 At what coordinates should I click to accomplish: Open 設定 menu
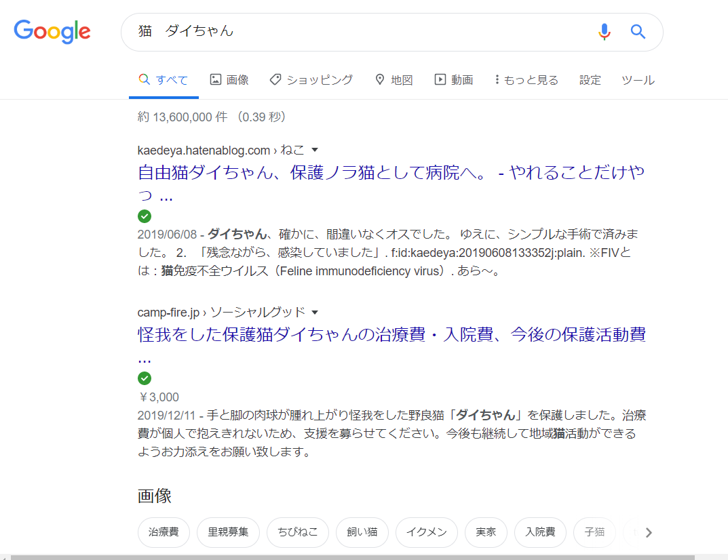coord(590,80)
